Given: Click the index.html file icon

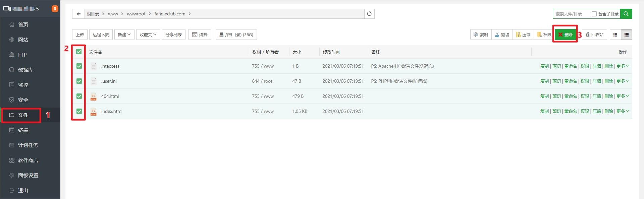Looking at the screenshot, I should point(94,111).
